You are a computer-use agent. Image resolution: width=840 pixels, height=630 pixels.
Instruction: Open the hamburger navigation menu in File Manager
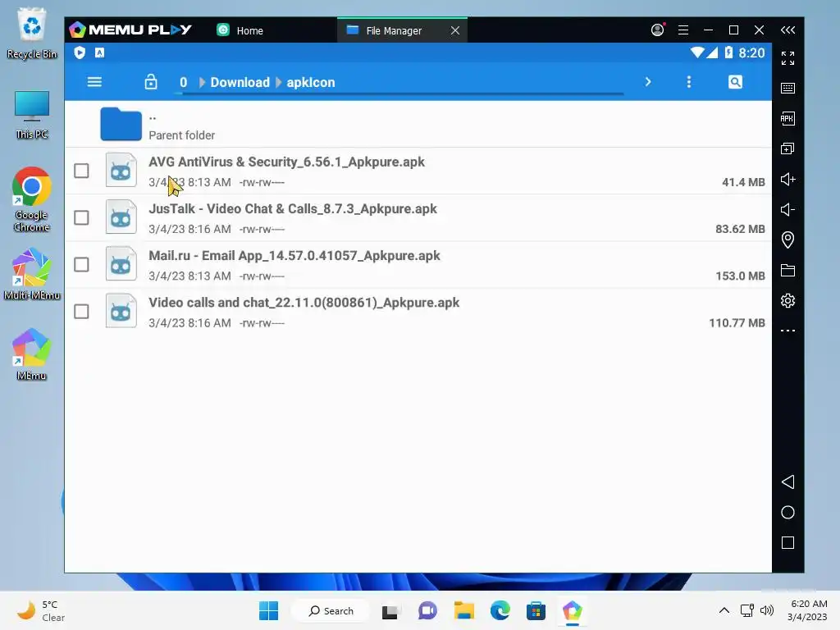pyautogui.click(x=94, y=82)
